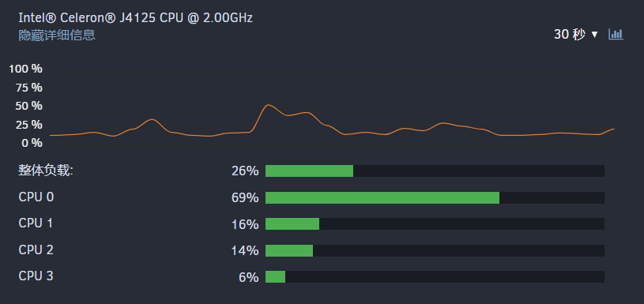Click the 100 % axis label
Viewport: 644px width, 304px height.
tap(26, 69)
